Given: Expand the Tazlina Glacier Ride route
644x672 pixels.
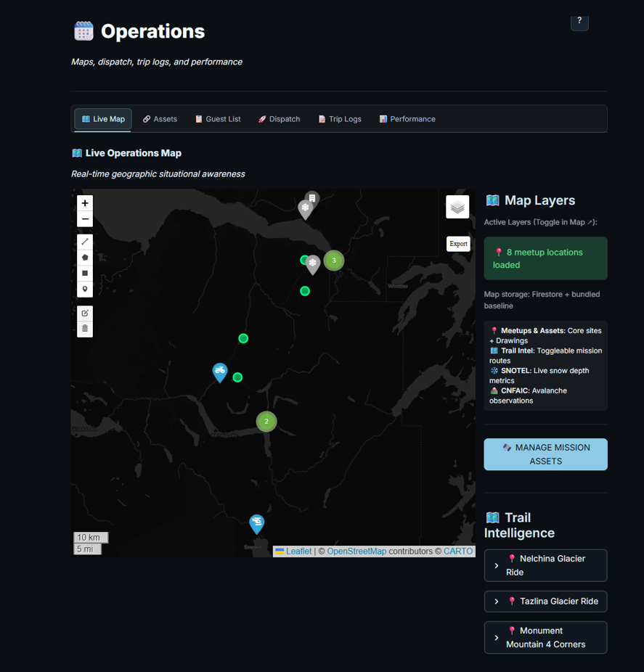Looking at the screenshot, I should click(545, 602).
